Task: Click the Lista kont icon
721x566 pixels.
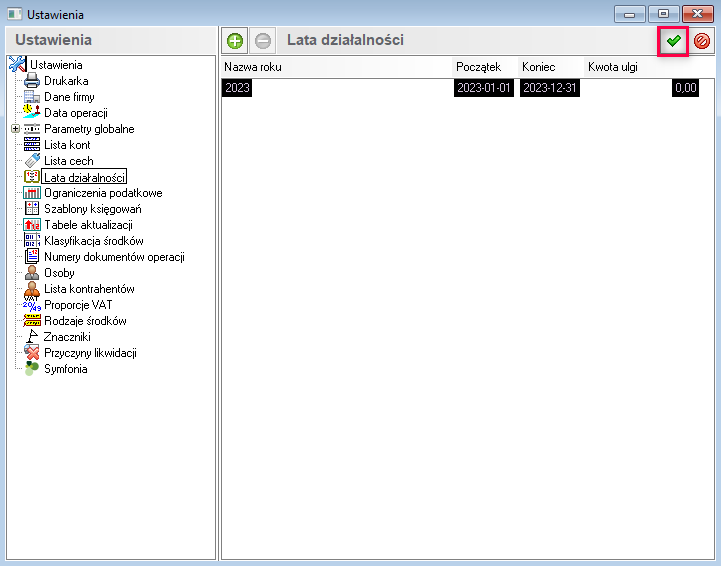Action: (32, 144)
